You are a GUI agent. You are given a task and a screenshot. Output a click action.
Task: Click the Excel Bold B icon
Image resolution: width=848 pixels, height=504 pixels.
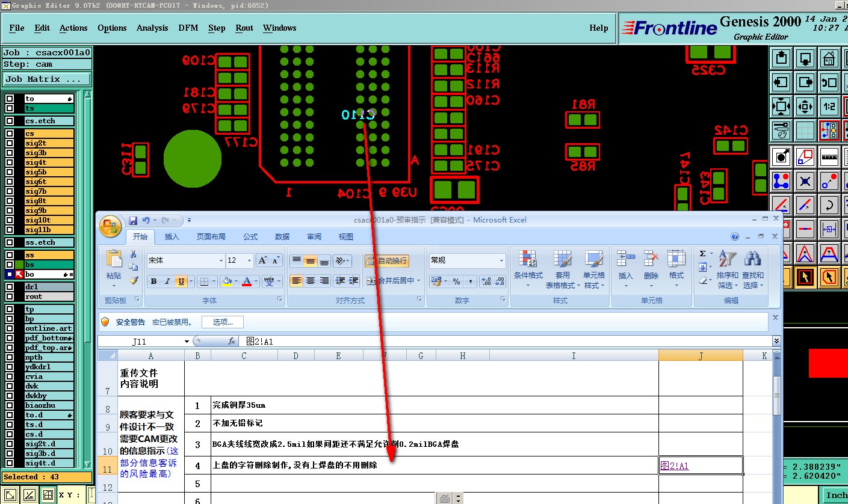154,281
